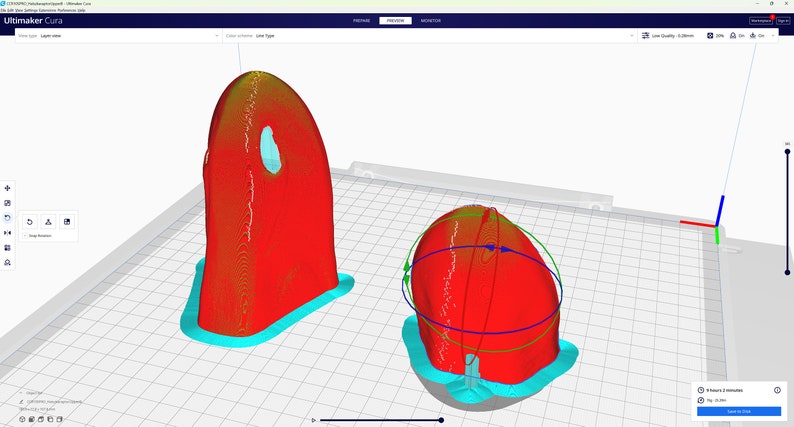Switch to right side view icon
Image resolution: width=794 pixels, height=427 pixels.
click(59, 419)
